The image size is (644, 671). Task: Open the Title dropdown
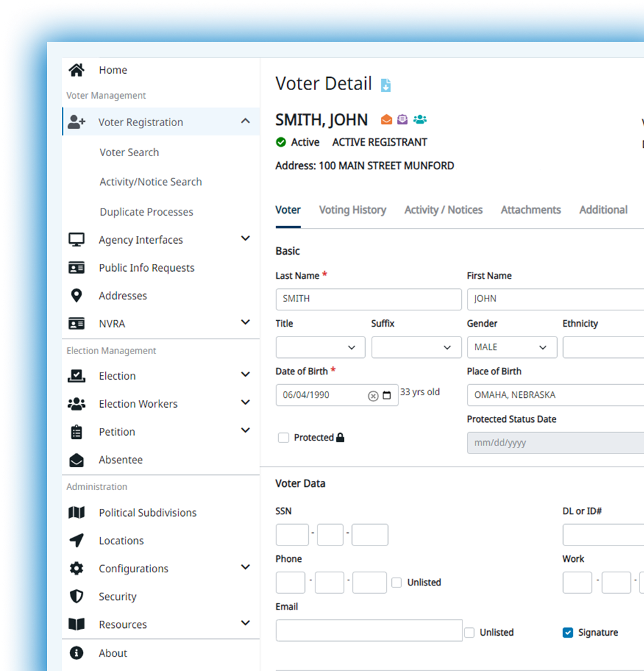[x=321, y=347]
